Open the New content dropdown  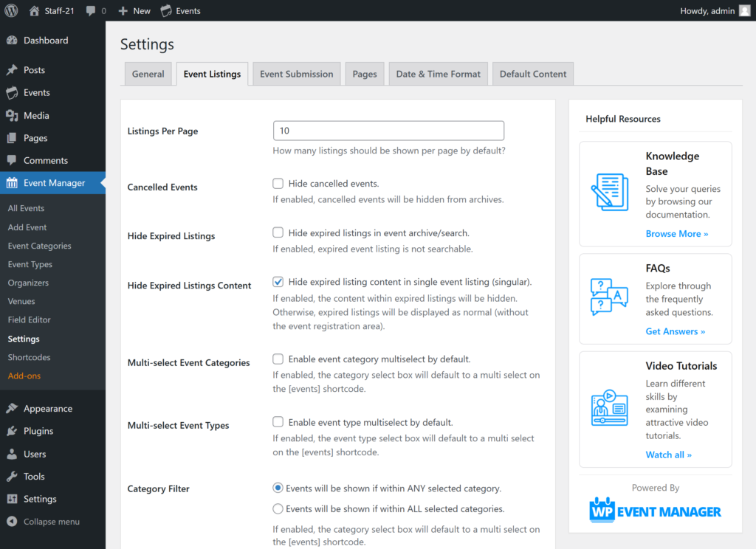click(134, 10)
